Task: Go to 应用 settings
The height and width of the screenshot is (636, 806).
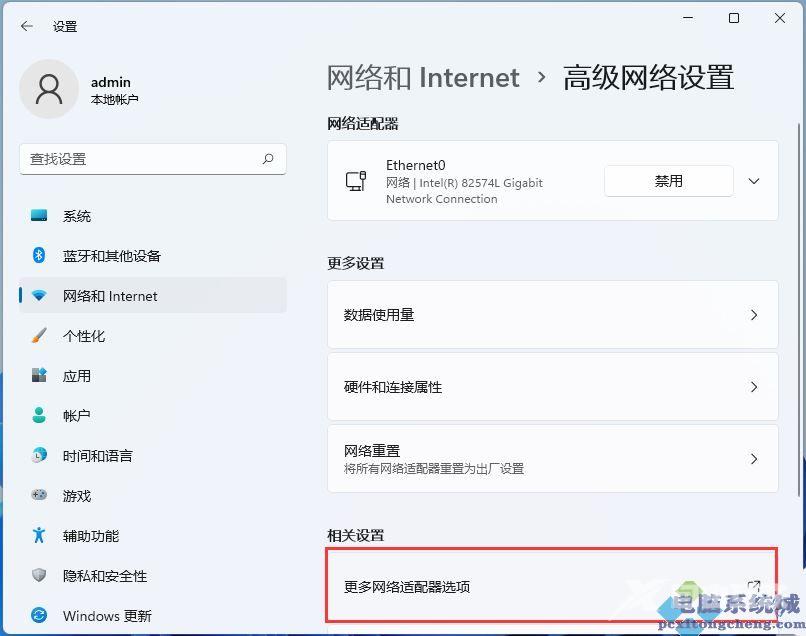Action: [77, 376]
